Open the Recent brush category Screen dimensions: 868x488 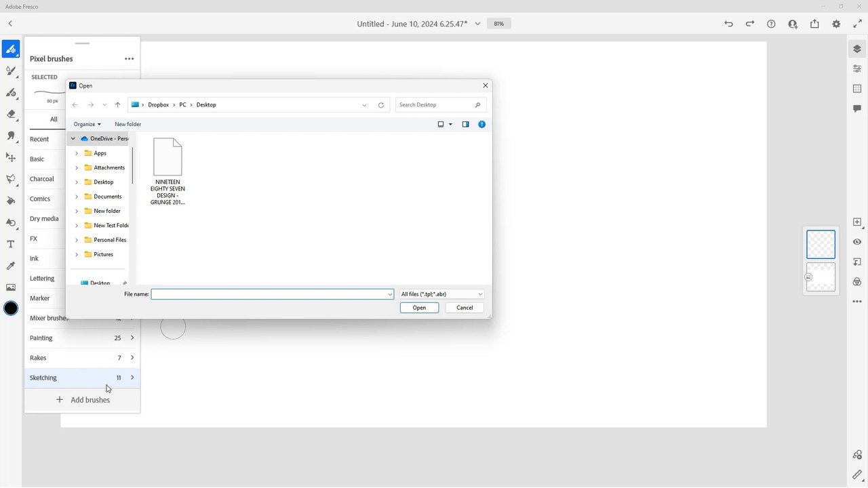[x=39, y=139]
